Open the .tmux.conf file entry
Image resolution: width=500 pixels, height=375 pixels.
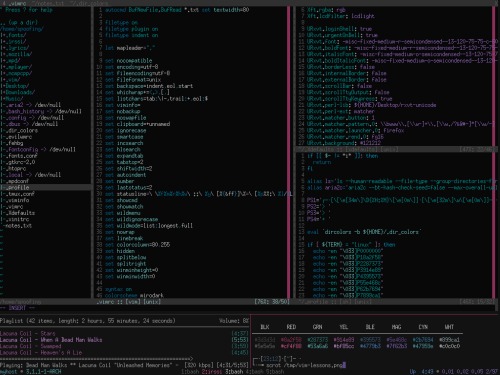tap(20, 194)
